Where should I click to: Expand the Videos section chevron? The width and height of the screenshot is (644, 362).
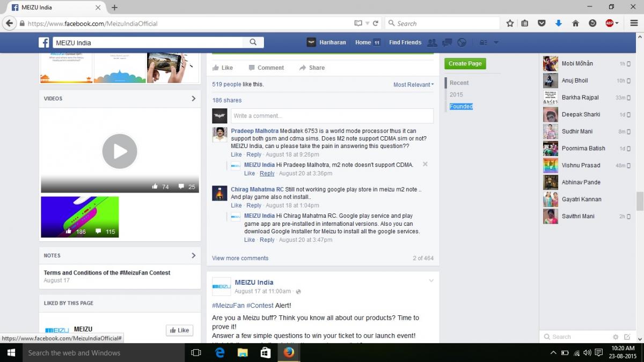pyautogui.click(x=194, y=99)
